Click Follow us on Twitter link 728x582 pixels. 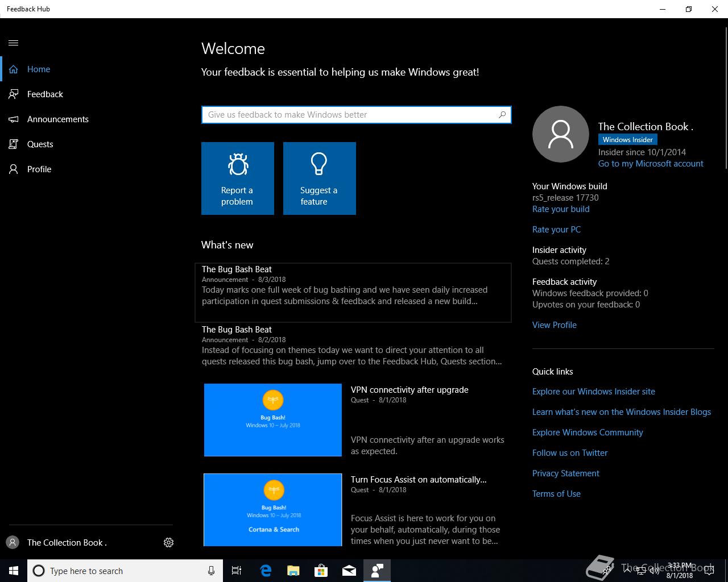pos(570,453)
